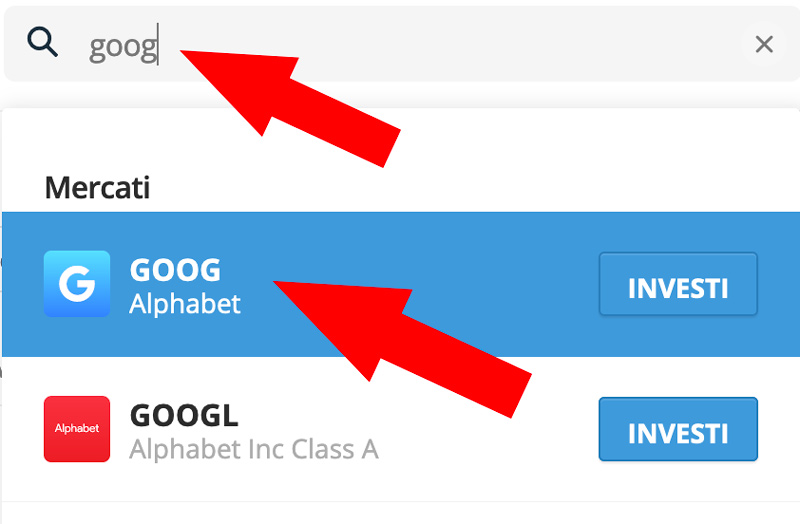Click the 'Alphabet Inc Class A' description
This screenshot has height=524, width=800.
tap(254, 450)
